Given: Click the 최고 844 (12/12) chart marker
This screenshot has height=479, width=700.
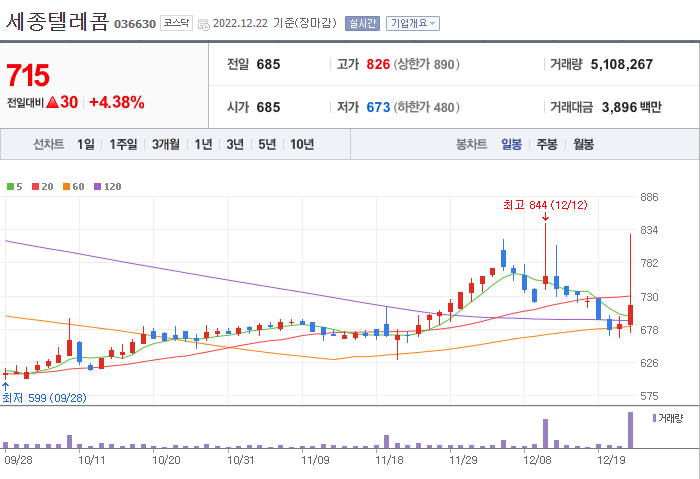Looking at the screenshot, I should tap(545, 205).
